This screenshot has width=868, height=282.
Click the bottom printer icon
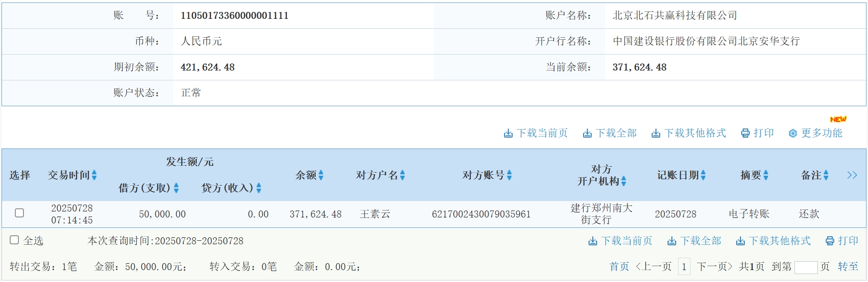[830, 241]
